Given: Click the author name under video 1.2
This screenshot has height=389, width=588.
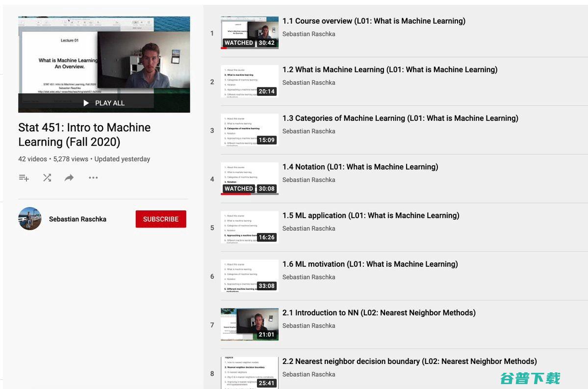Looking at the screenshot, I should (308, 82).
